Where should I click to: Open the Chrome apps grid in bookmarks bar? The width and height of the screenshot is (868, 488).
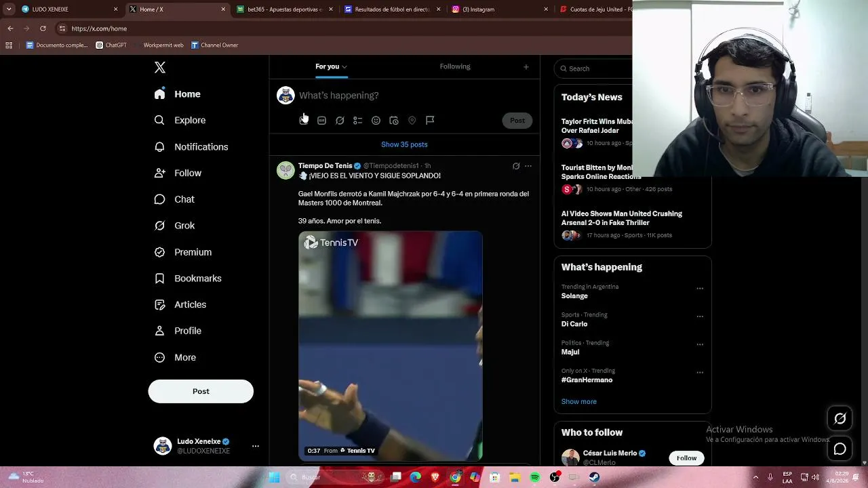(x=9, y=45)
